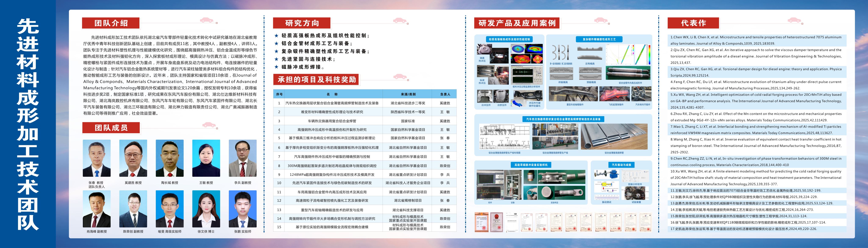Click the 高能率磁脉冲设备实验样机 blue label
Screen dimensions: 868x248
(x=531, y=165)
